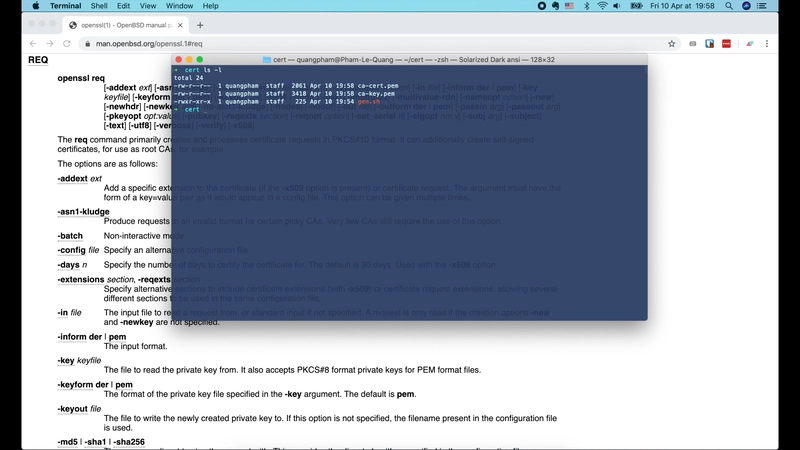Open the View menu
The width and height of the screenshot is (800, 450).
(x=158, y=6)
